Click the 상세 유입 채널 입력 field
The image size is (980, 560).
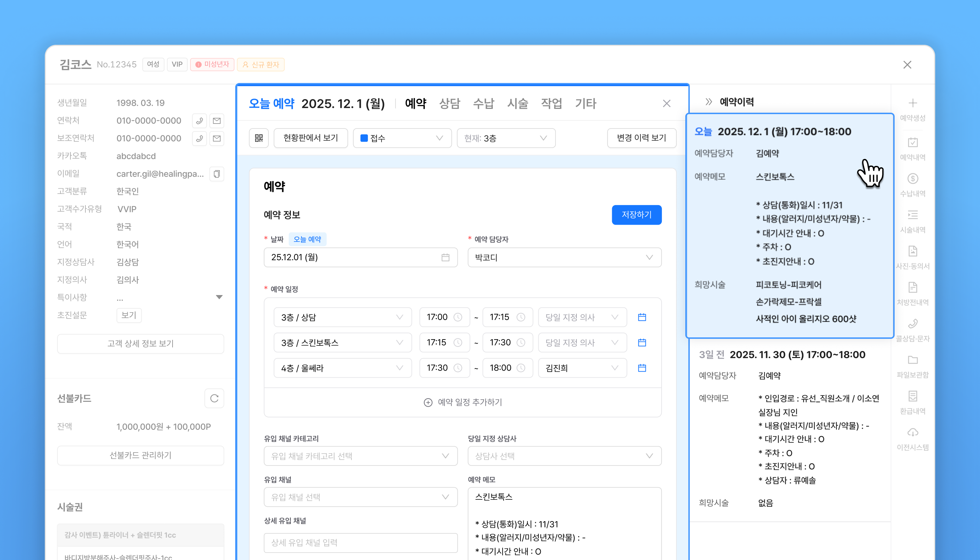tap(360, 543)
